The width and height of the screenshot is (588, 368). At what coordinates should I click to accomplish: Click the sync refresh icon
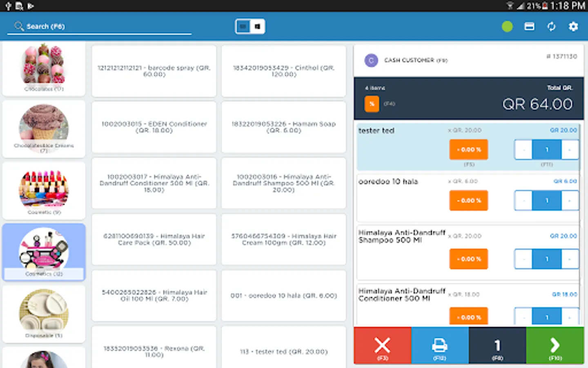click(551, 27)
